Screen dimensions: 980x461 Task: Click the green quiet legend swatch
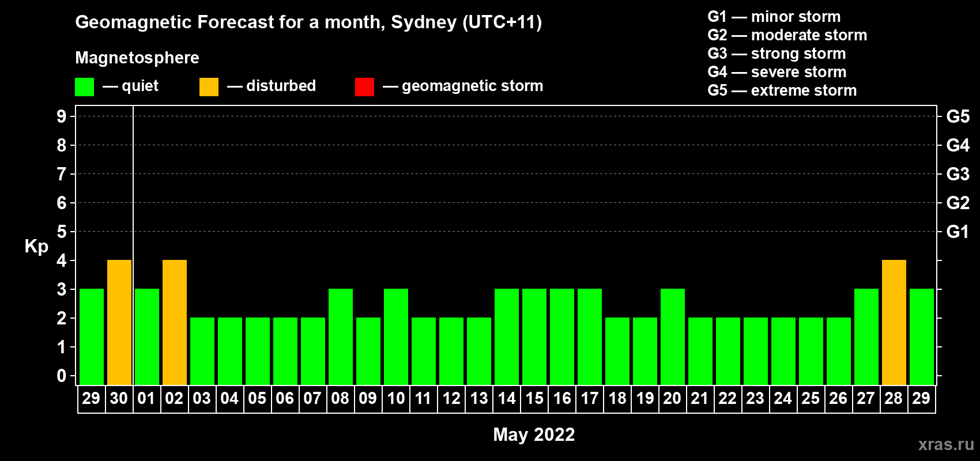(x=84, y=87)
